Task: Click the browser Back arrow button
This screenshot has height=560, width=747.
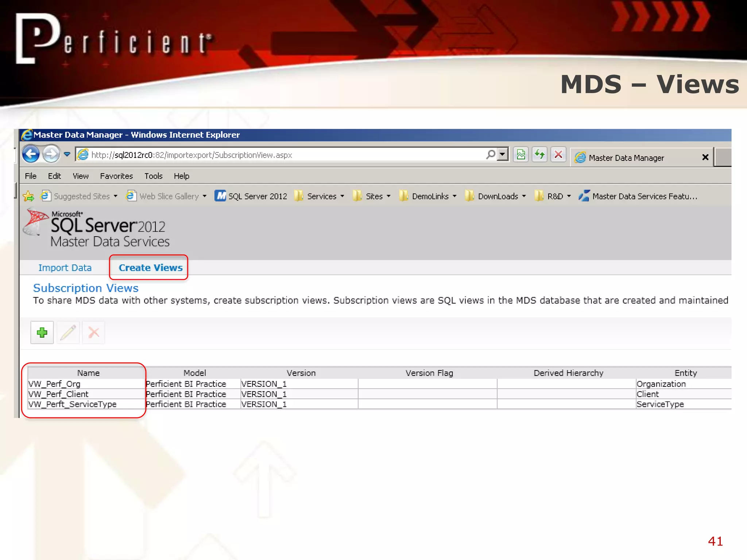Action: (x=31, y=154)
